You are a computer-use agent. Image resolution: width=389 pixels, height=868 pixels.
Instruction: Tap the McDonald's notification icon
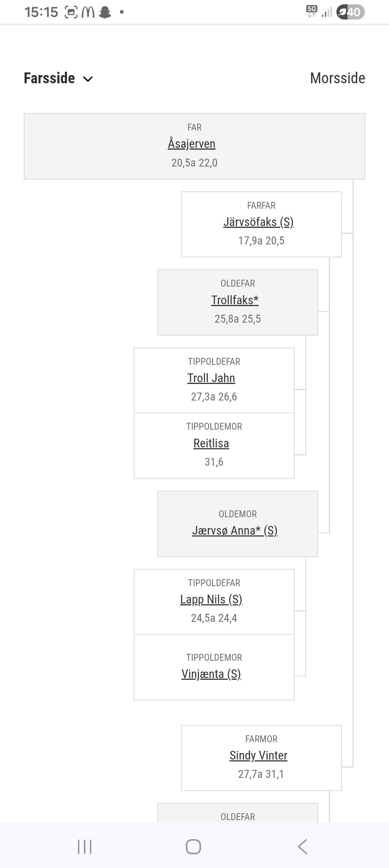88,13
